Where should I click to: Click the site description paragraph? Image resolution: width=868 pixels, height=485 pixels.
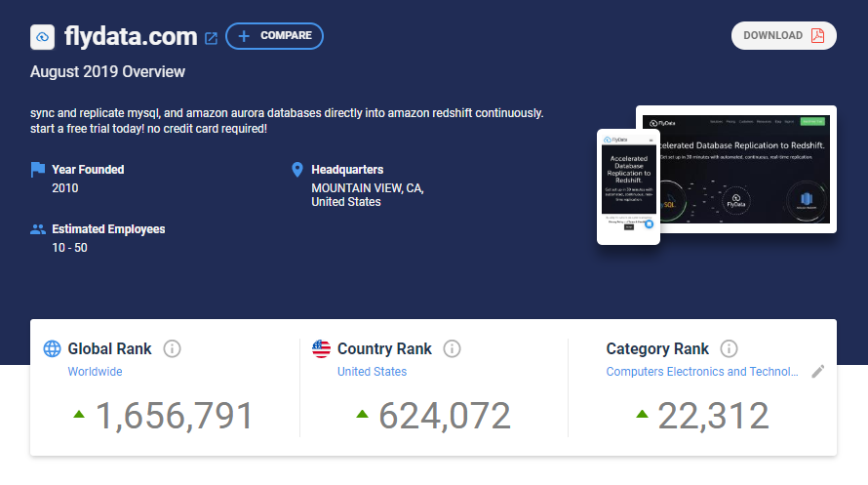287,121
